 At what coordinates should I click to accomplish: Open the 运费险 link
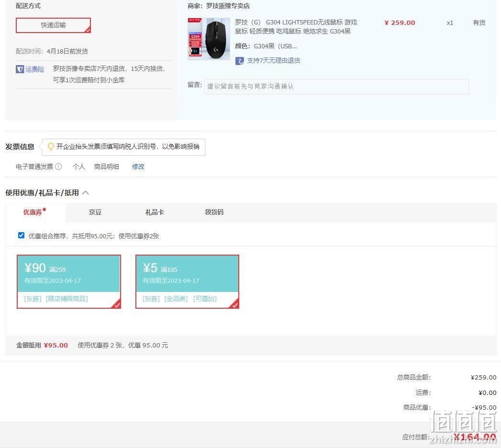[34, 69]
